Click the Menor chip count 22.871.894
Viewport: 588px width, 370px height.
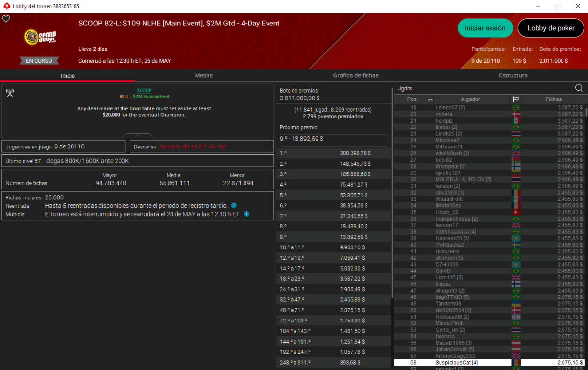[238, 183]
